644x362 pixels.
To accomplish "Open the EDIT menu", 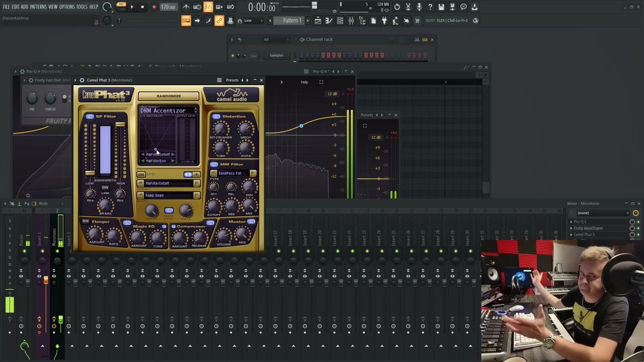I will (15, 7).
